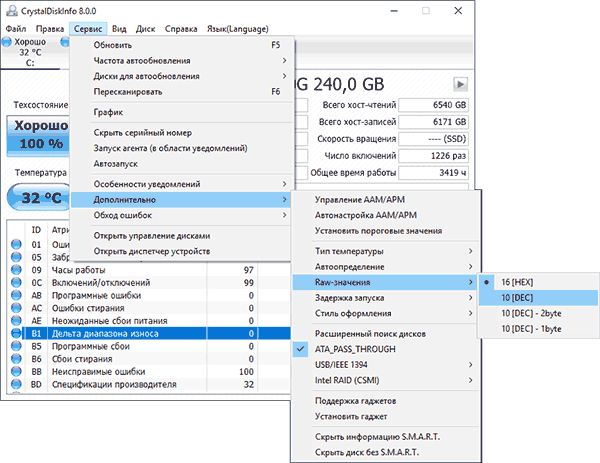Expand Задержка запуска submenu
This screenshot has height=463, width=600.
385,298
